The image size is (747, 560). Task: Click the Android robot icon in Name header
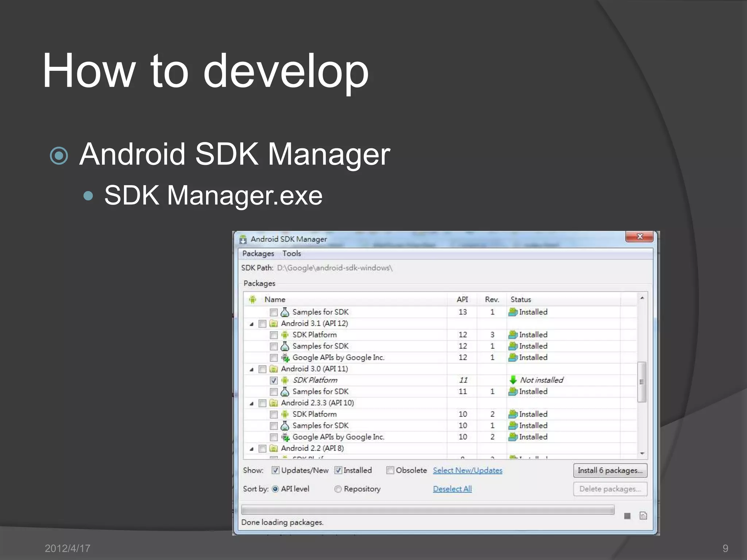tap(252, 300)
